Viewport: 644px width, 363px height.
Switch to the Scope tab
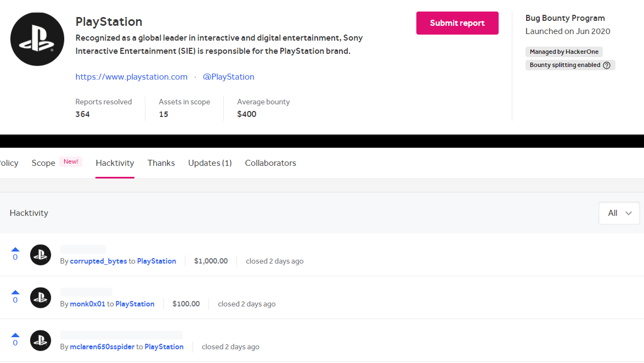[44, 163]
